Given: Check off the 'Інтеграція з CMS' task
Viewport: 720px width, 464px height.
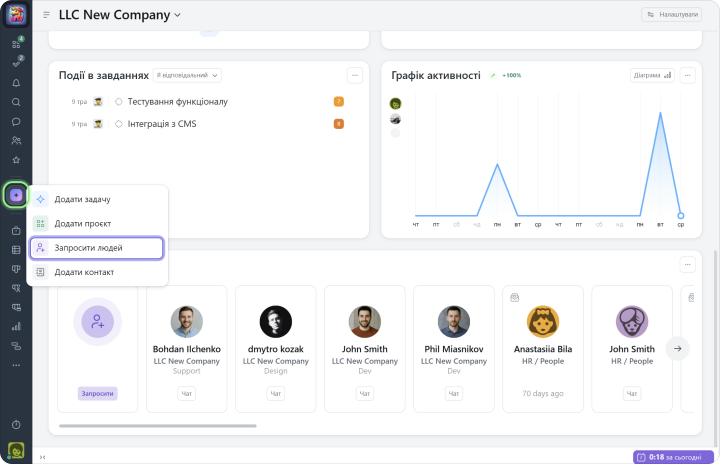Looking at the screenshot, I should (x=119, y=124).
